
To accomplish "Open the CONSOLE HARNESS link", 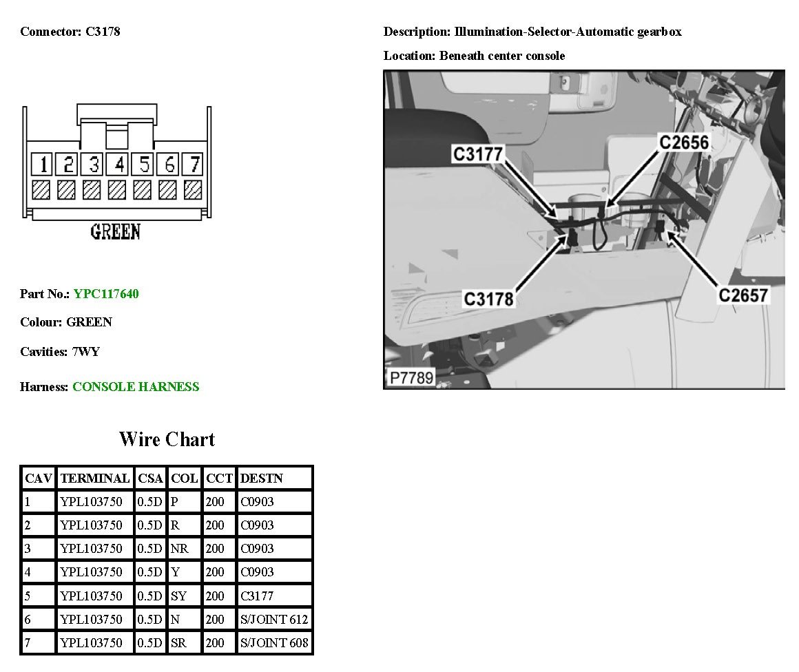I will pyautogui.click(x=136, y=387).
